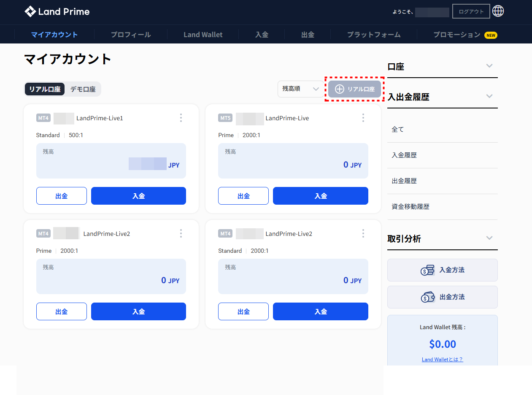Image resolution: width=532 pixels, height=395 pixels.
Task: Open 出金方法 button in sidebar
Action: [x=443, y=297]
